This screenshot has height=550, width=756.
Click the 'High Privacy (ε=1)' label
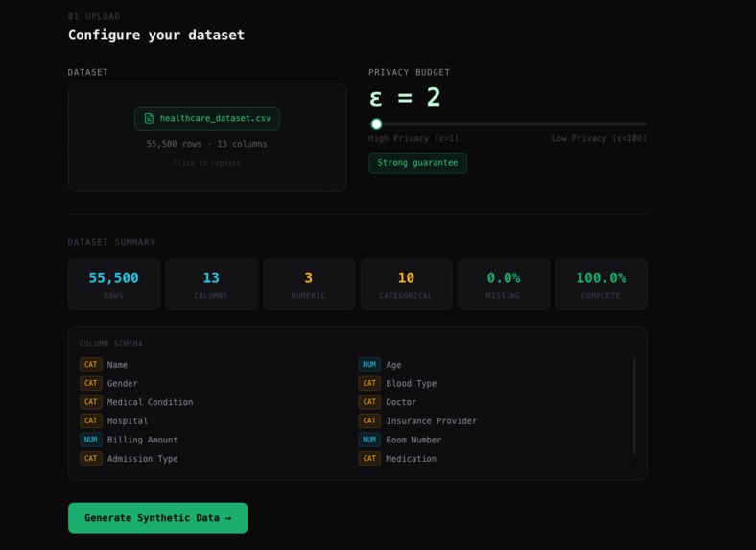point(413,138)
